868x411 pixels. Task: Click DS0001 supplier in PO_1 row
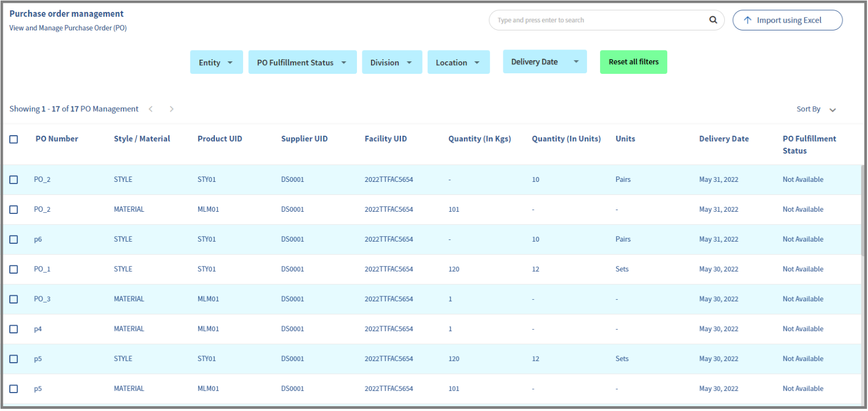click(x=292, y=269)
